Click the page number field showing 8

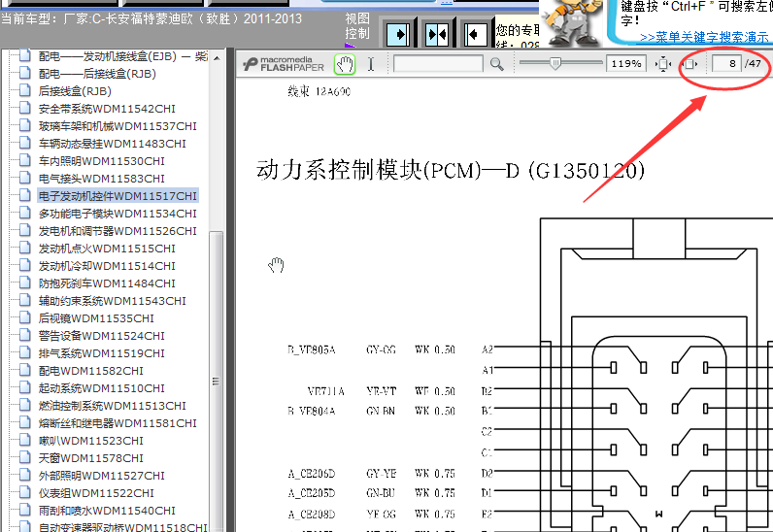(x=726, y=64)
